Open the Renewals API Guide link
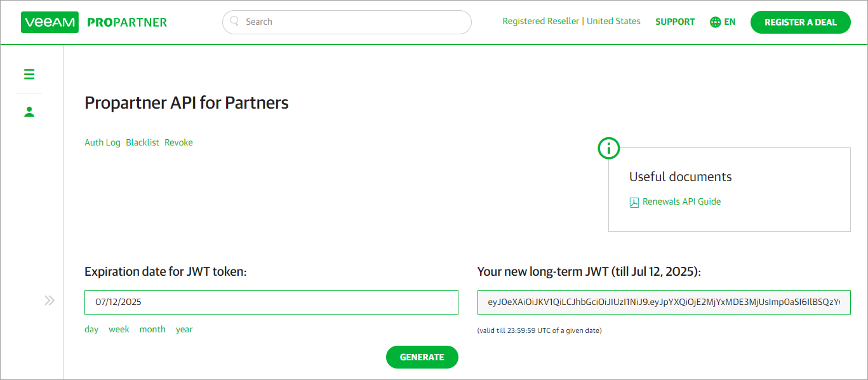Image resolution: width=868 pixels, height=380 pixels. 681,201
